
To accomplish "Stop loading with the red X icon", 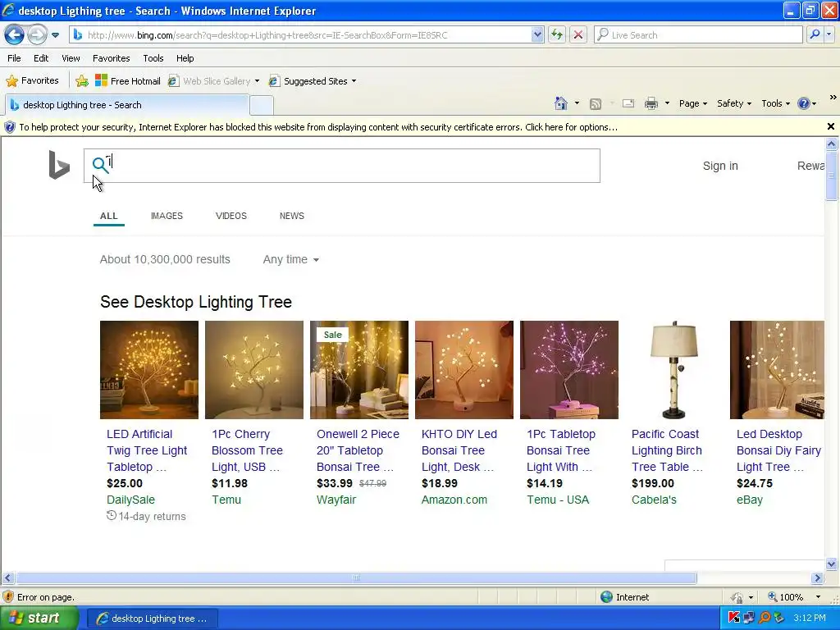I will click(x=578, y=35).
